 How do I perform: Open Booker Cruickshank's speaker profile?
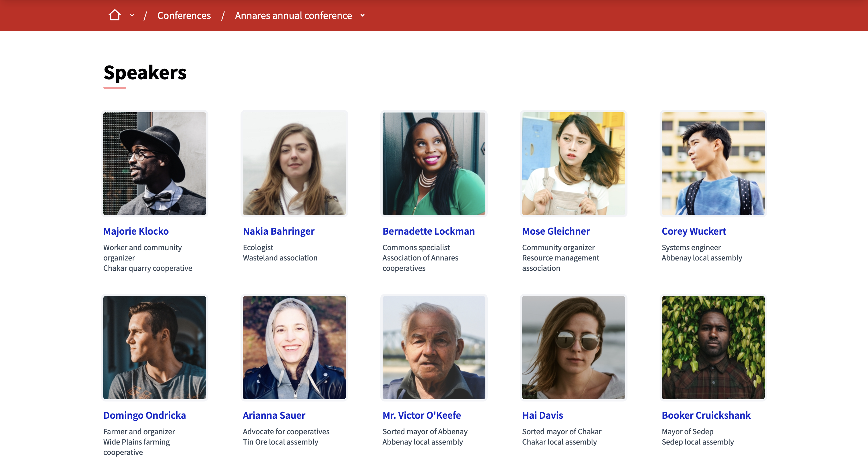click(x=706, y=415)
